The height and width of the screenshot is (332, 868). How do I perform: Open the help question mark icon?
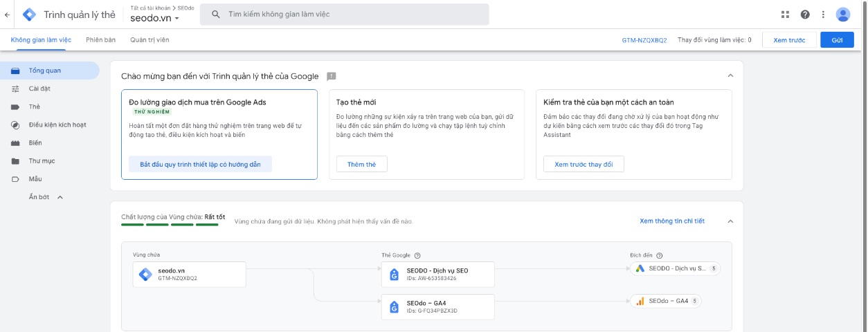(805, 15)
